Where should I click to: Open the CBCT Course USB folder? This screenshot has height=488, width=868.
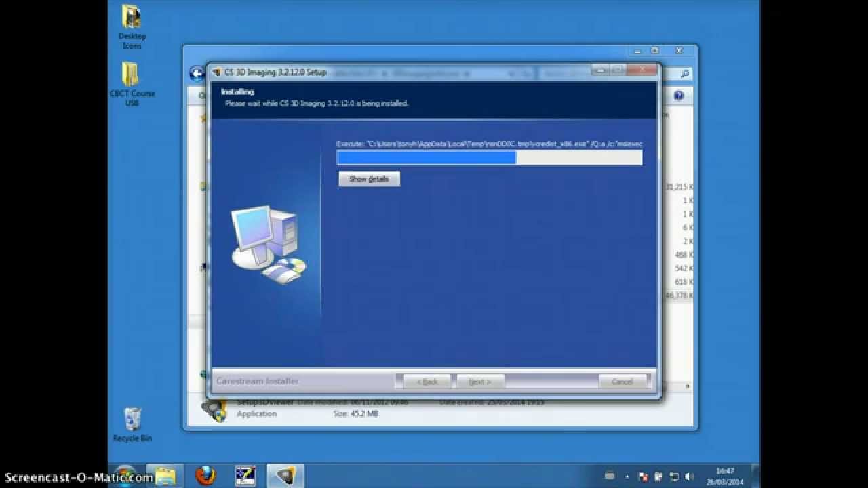[x=132, y=85]
